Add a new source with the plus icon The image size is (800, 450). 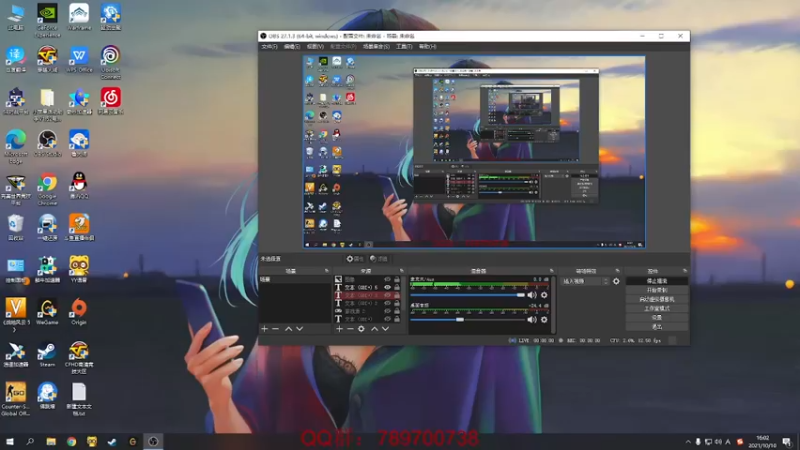(x=339, y=329)
